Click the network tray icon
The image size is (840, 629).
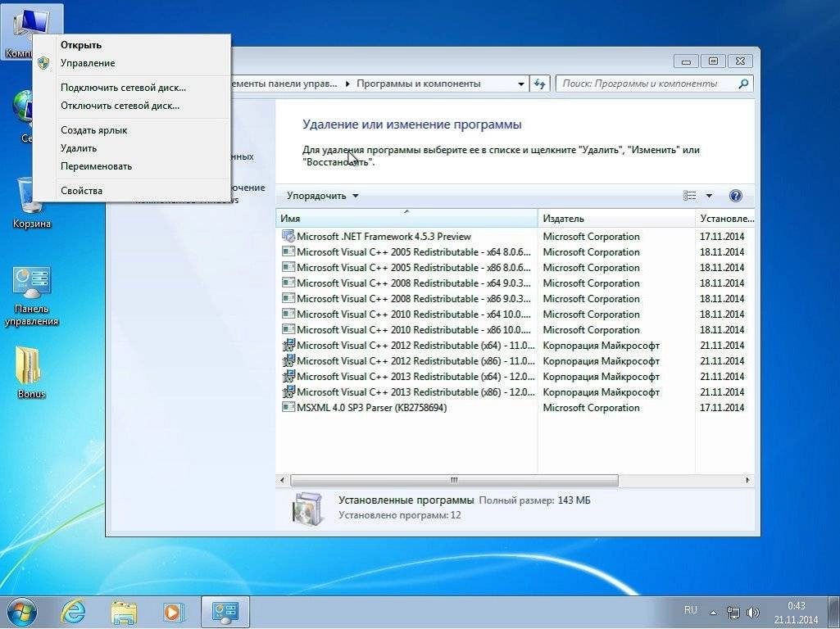click(x=733, y=613)
